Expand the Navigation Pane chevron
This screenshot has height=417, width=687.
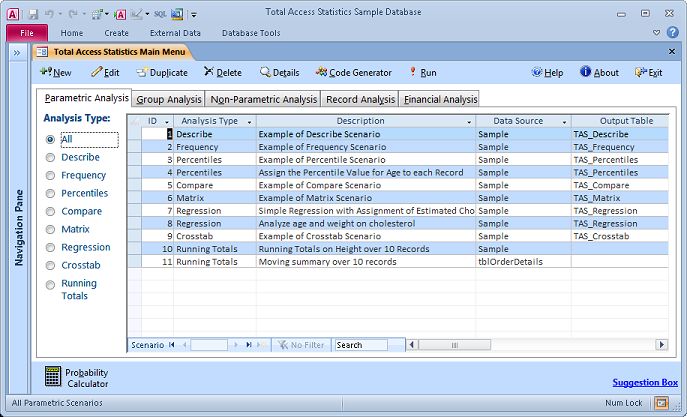click(17, 53)
